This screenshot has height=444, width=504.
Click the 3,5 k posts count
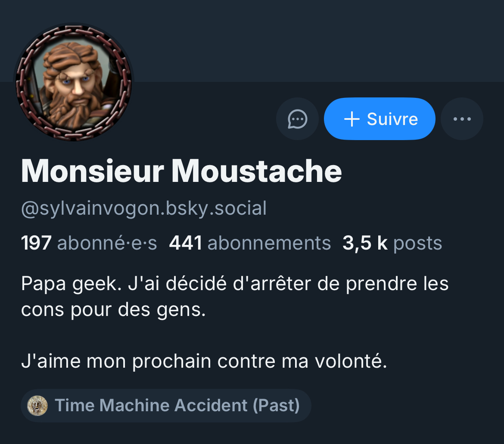point(392,243)
